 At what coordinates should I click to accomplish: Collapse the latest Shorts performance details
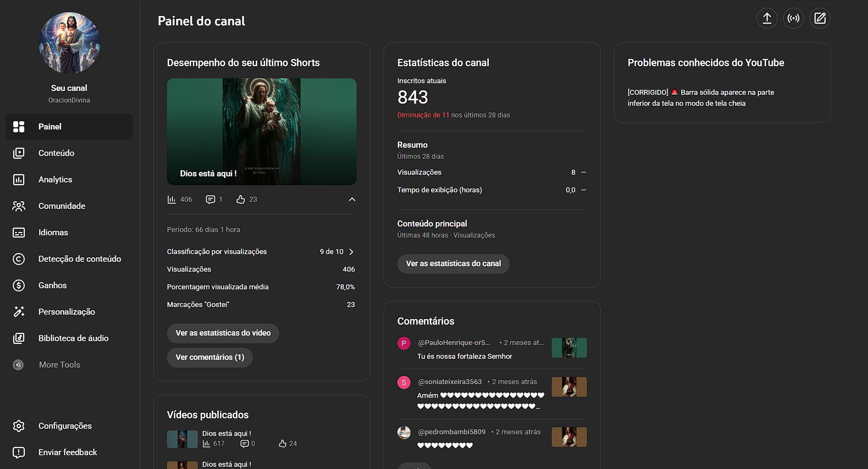[352, 200]
